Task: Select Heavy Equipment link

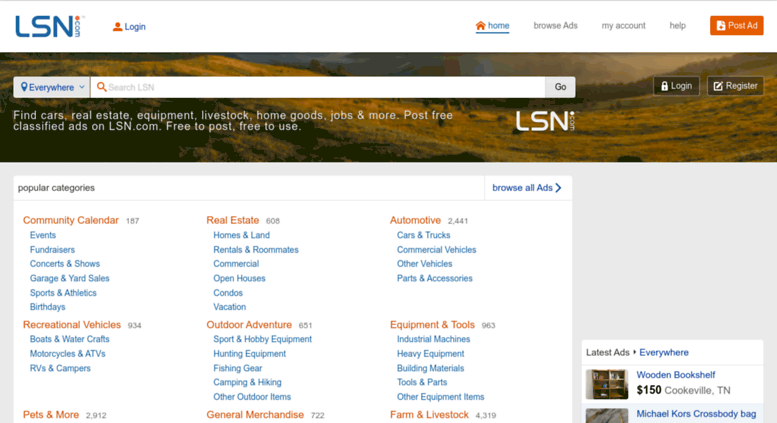Action: [x=431, y=354]
